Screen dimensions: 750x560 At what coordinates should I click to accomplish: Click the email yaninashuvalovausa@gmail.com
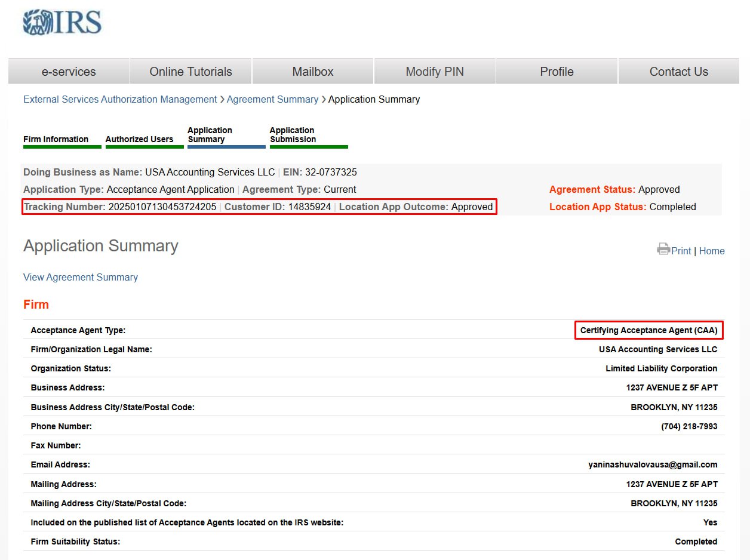(x=653, y=464)
